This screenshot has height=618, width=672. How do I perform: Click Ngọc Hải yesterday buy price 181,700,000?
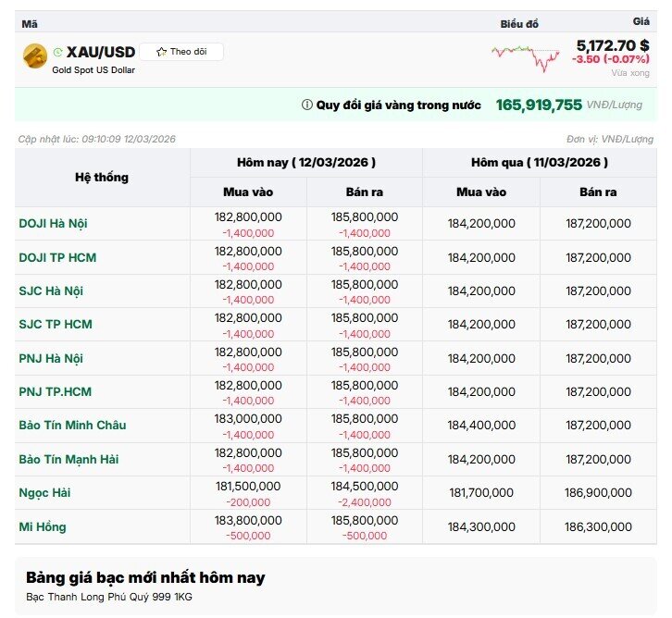tap(481, 493)
